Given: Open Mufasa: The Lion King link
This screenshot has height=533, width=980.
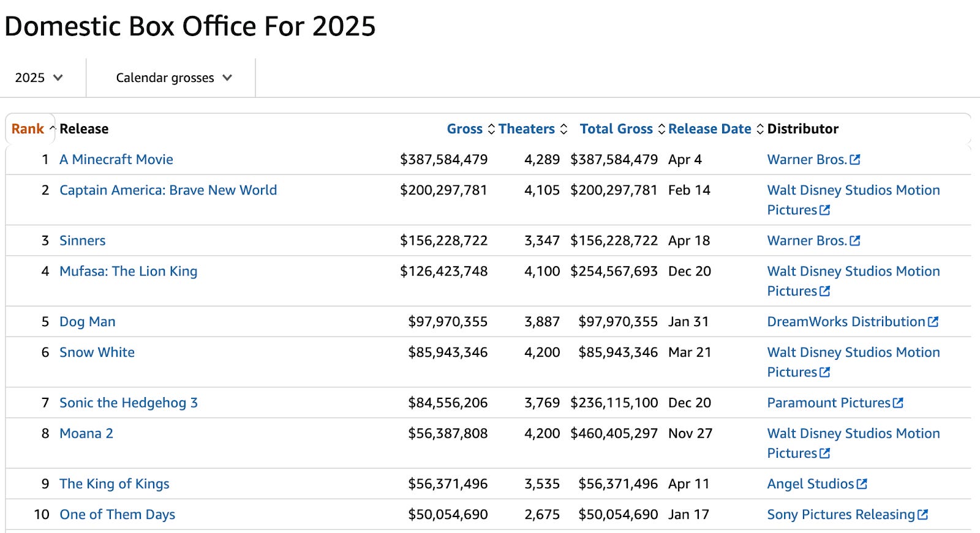Looking at the screenshot, I should (x=128, y=271).
